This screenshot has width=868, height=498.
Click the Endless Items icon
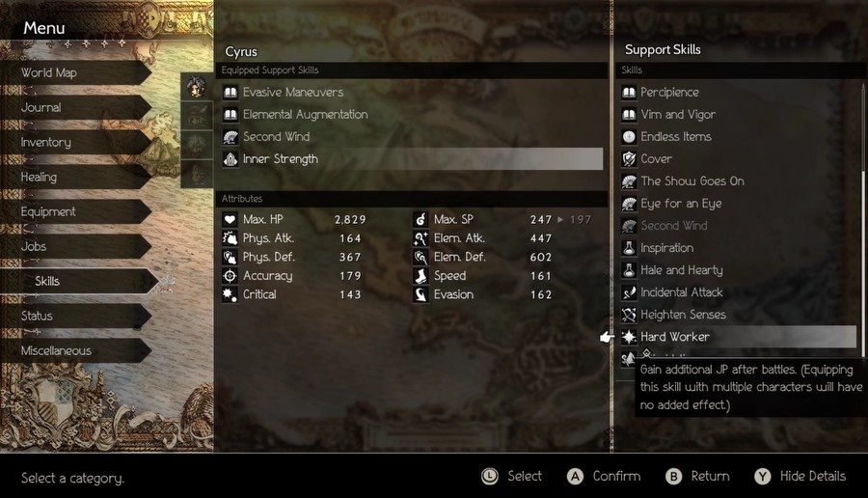click(x=629, y=137)
